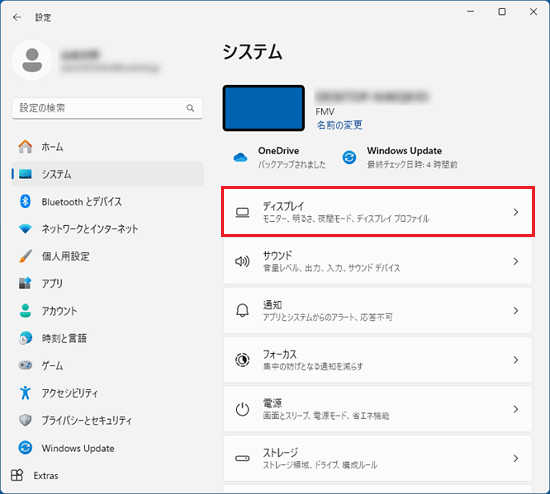550x494 pixels.
Task: Click the システム monitor icon in sidebar
Action: 25,174
